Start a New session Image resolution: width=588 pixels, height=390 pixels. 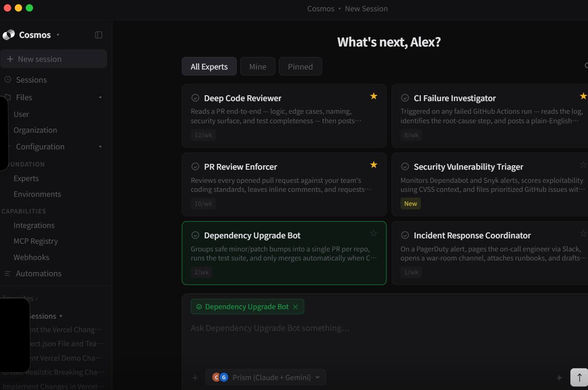(x=54, y=59)
